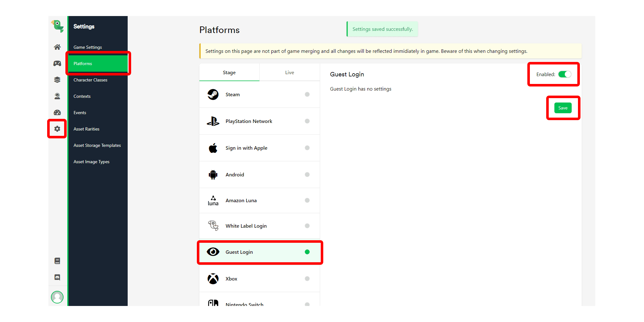Click the Amazon Luna logo icon

(213, 201)
